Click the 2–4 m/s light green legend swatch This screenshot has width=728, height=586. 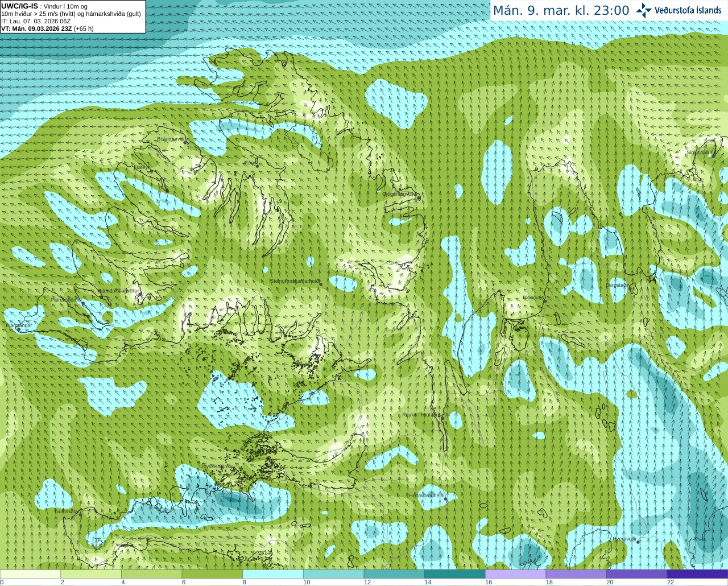pos(91,574)
